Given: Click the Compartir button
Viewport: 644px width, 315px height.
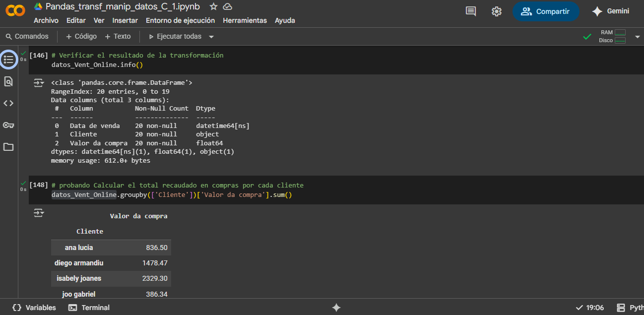Looking at the screenshot, I should 546,11.
